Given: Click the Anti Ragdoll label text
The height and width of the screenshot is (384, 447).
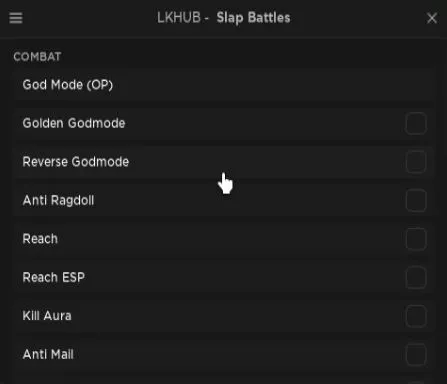Looking at the screenshot, I should [x=58, y=201].
